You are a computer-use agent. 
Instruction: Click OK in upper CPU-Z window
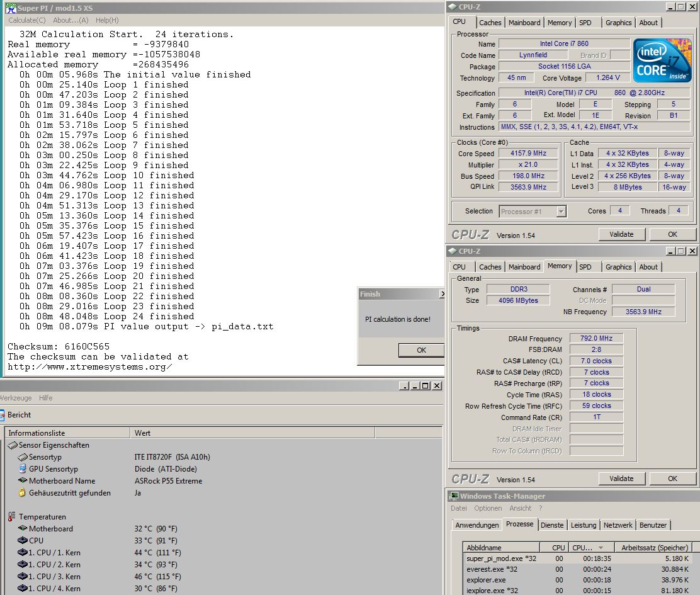tap(672, 234)
